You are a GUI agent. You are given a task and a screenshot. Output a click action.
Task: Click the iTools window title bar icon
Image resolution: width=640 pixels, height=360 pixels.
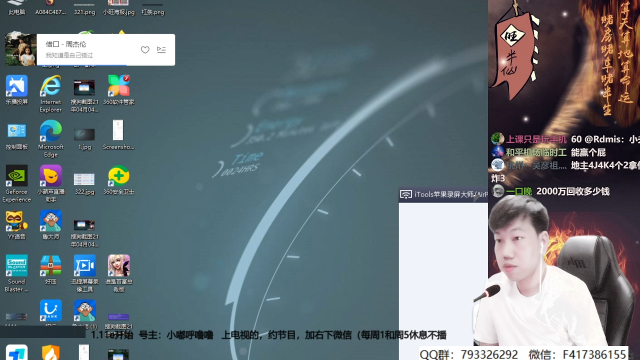click(x=406, y=194)
